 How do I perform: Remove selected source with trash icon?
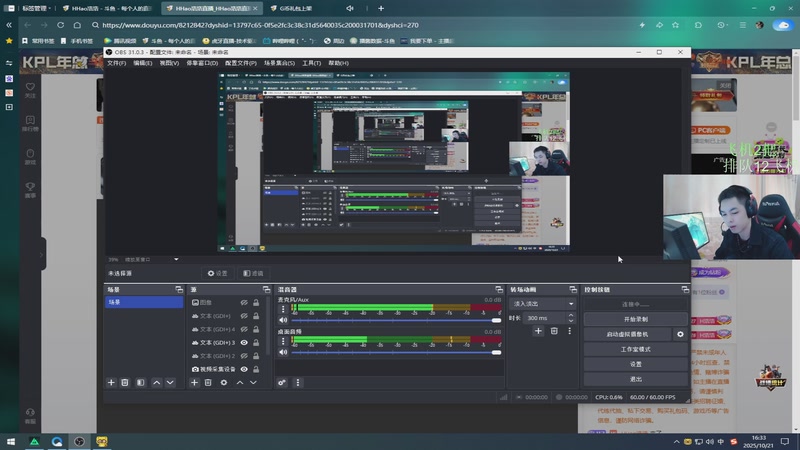pyautogui.click(x=208, y=383)
